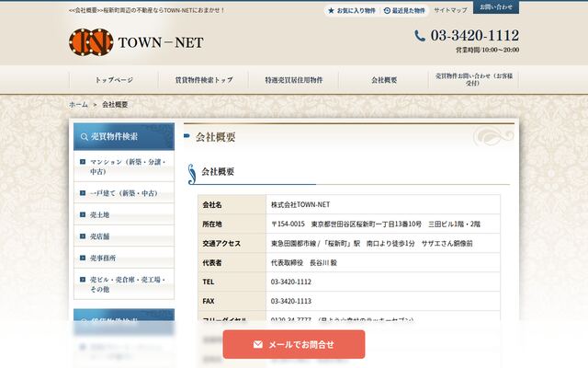Click arrow bullet beside 売事務所
Viewport: 588px width, 368px height.
pos(83,258)
